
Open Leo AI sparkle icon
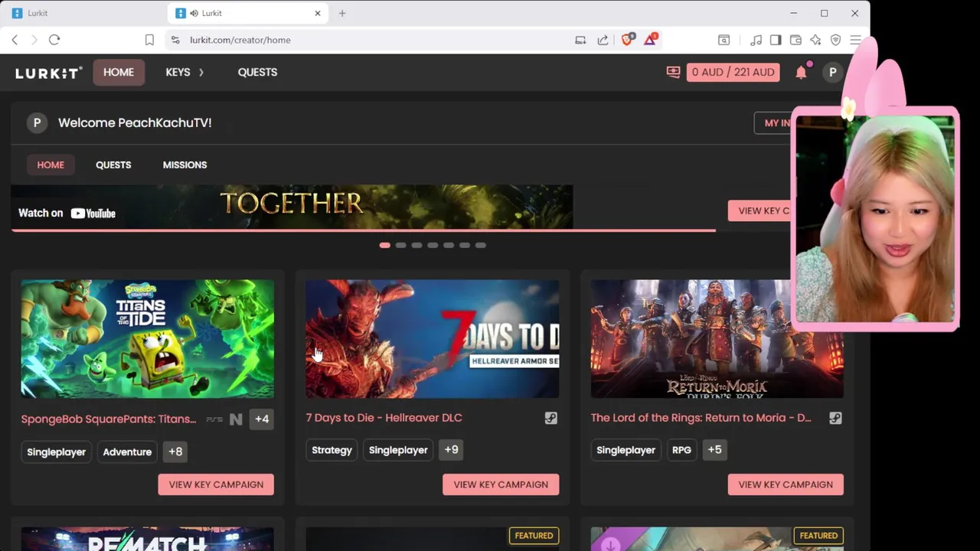[x=815, y=40]
